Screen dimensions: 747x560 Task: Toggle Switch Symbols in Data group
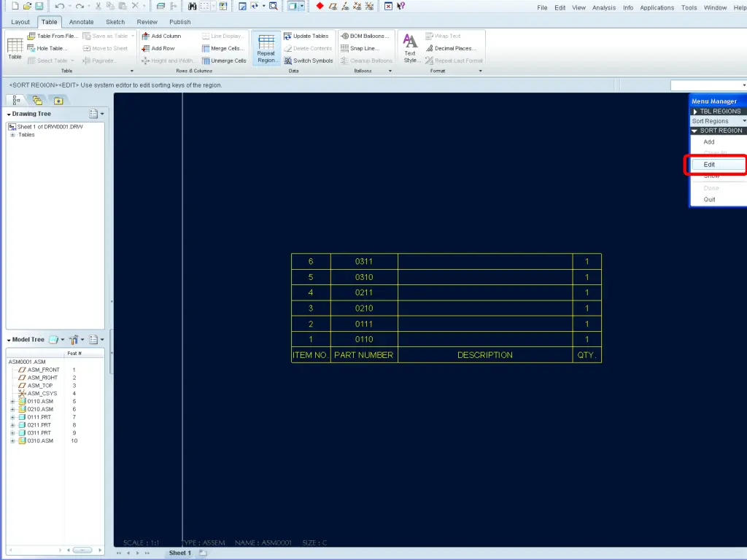point(309,61)
